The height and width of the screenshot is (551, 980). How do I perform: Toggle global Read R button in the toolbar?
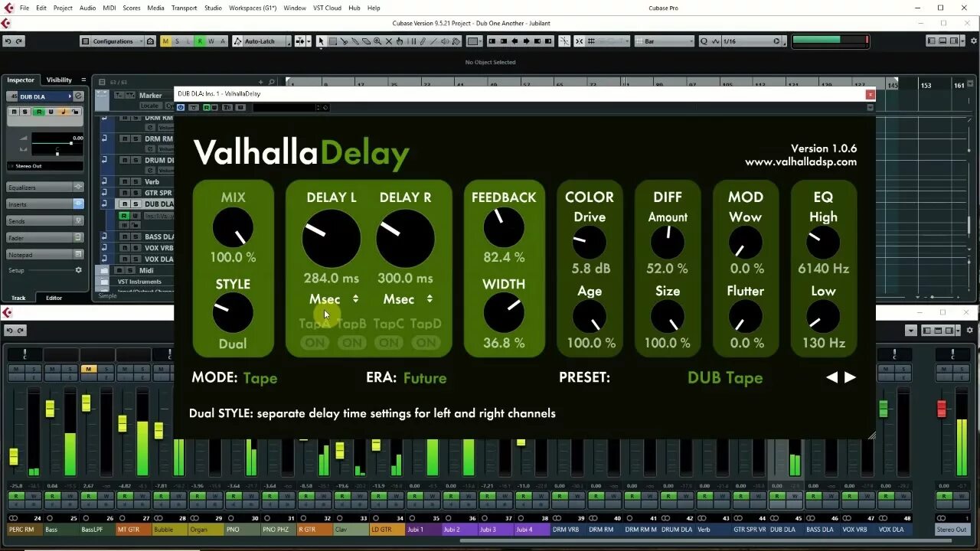[200, 41]
